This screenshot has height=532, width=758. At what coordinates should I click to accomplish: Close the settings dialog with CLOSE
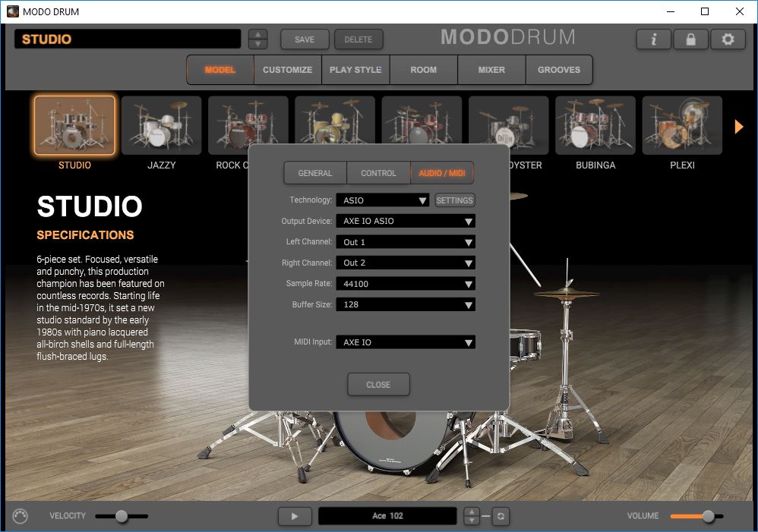pos(378,385)
